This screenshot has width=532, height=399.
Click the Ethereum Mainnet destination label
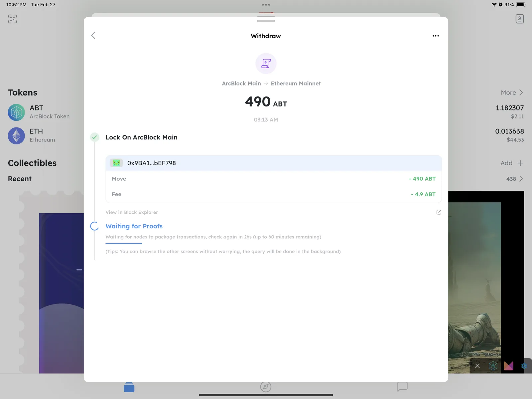[x=296, y=84]
